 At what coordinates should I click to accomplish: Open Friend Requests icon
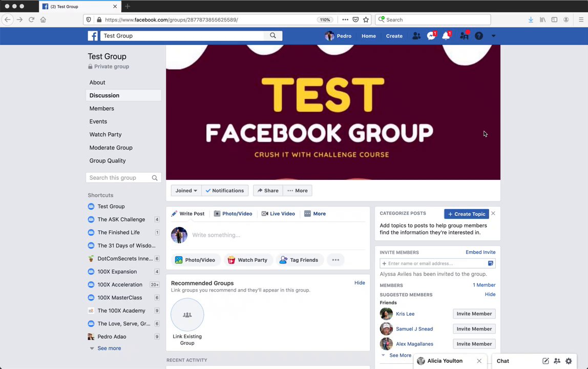416,36
